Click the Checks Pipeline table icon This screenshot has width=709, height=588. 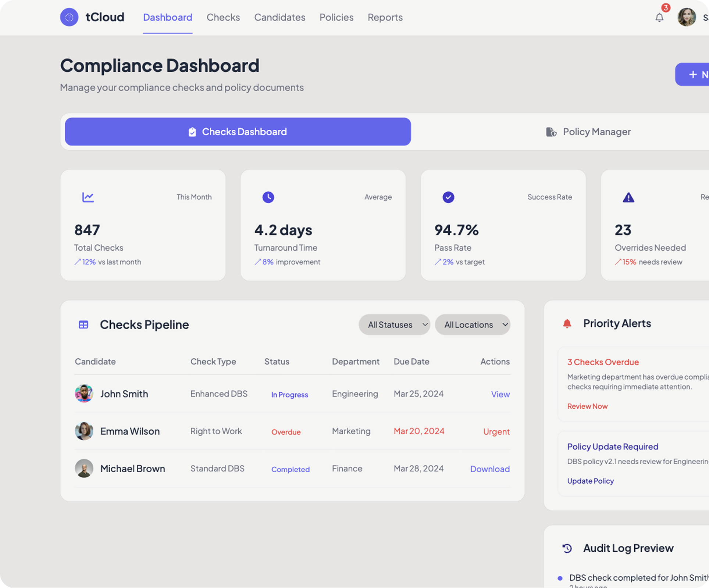[x=83, y=325]
